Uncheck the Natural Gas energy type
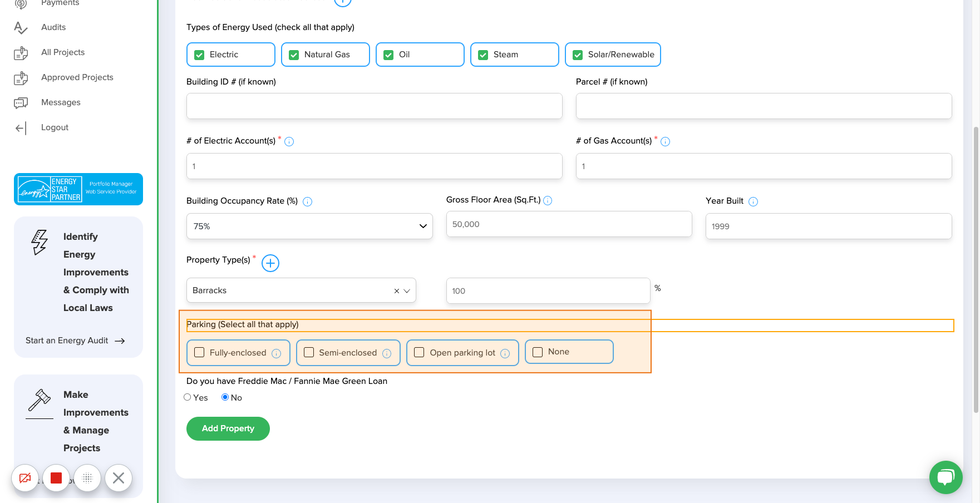The width and height of the screenshot is (980, 503). 294,55
